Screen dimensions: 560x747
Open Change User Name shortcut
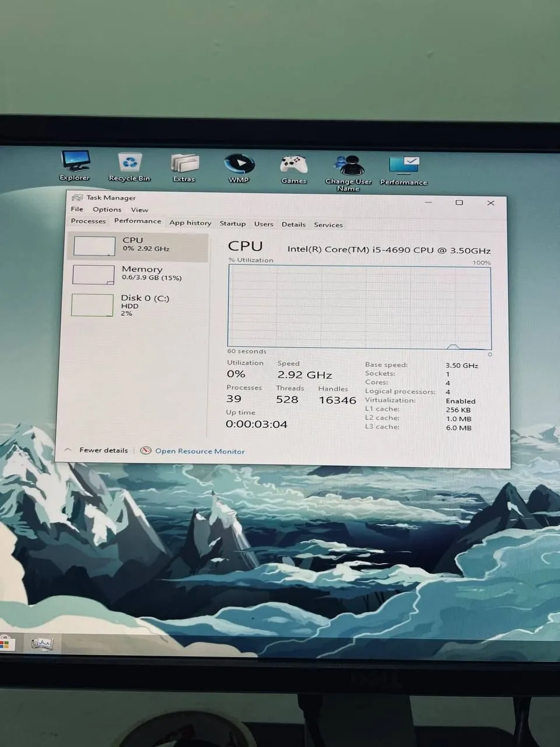[348, 173]
